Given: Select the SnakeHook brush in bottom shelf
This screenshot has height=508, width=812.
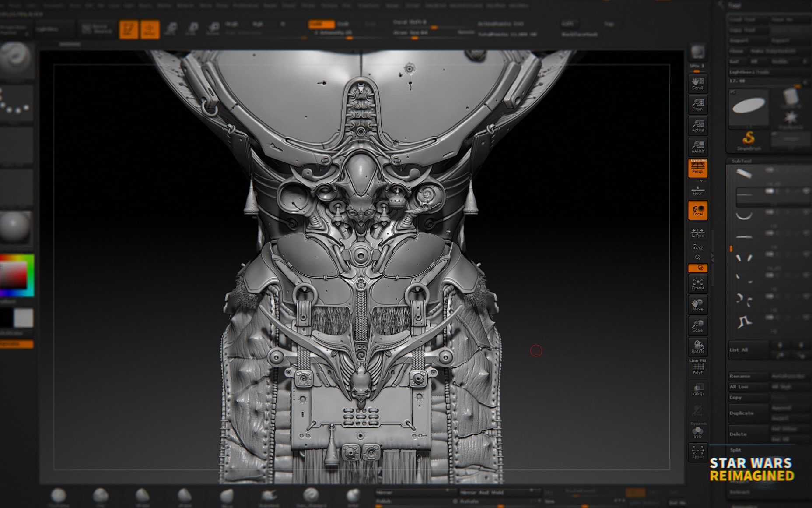Looking at the screenshot, I should [269, 497].
